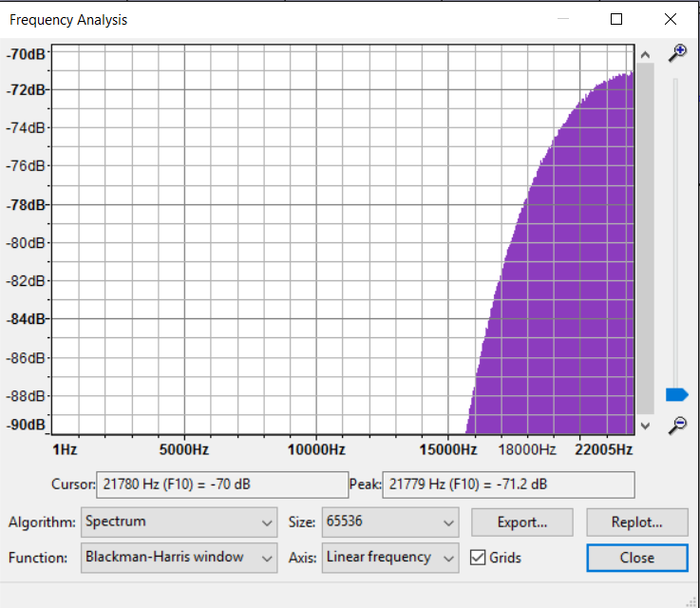Click the 15000Hz axis label
The width and height of the screenshot is (700, 608).
(x=448, y=449)
